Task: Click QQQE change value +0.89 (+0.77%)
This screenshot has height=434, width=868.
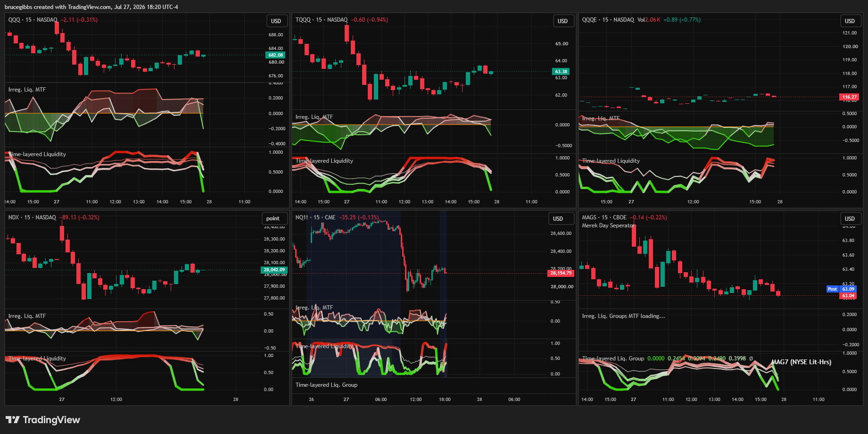Action: [682, 20]
